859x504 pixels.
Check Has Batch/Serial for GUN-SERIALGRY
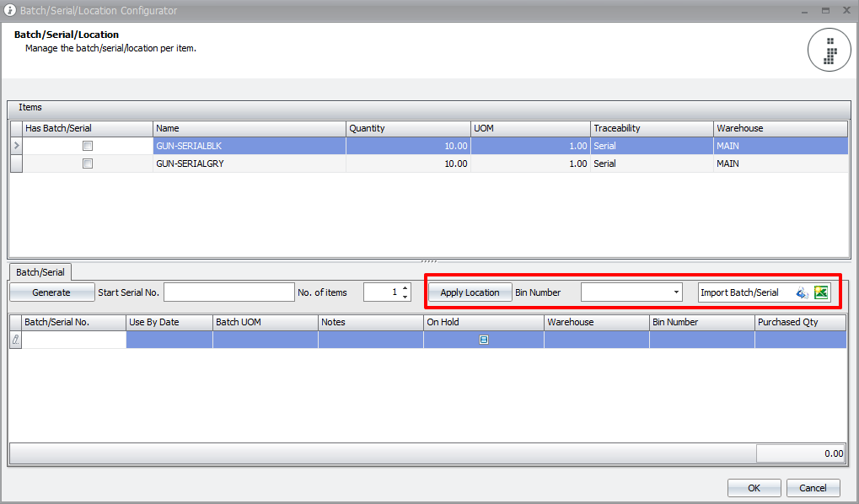(88, 163)
